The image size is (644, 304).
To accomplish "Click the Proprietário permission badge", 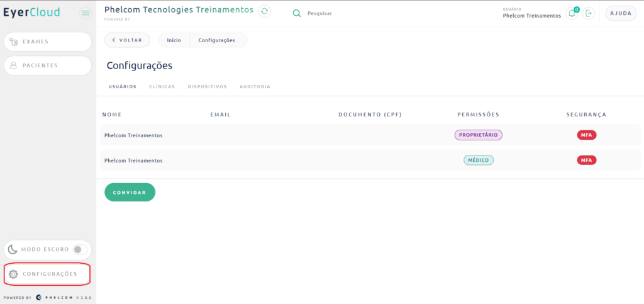I will click(x=478, y=135).
